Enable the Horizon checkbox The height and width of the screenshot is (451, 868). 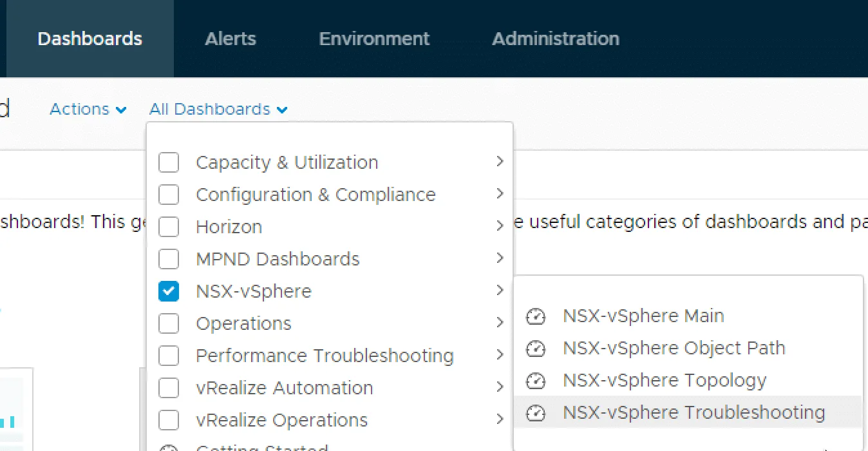(x=169, y=227)
